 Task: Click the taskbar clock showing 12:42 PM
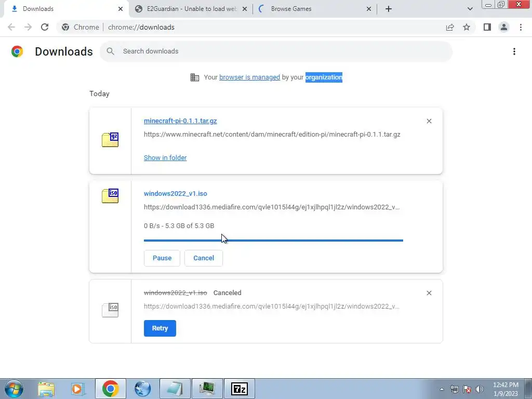[x=506, y=389]
